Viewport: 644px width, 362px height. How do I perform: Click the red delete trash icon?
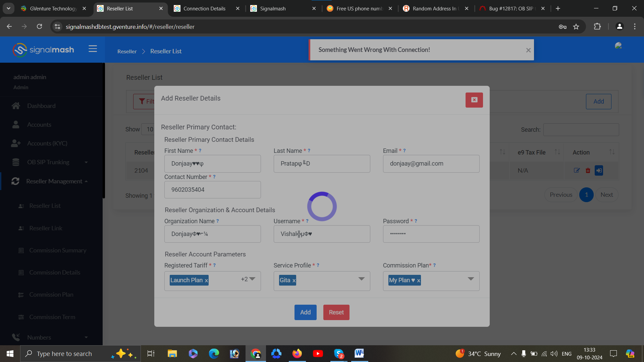(x=588, y=171)
